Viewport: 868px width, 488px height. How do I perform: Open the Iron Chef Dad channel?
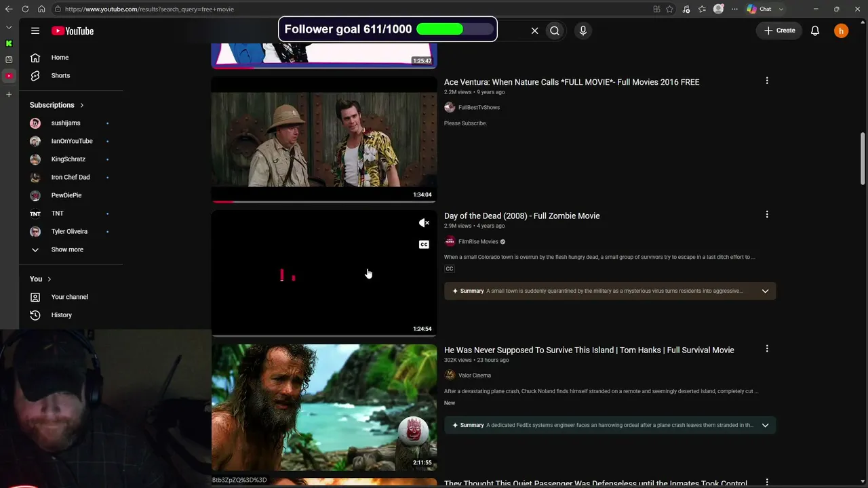click(x=71, y=177)
